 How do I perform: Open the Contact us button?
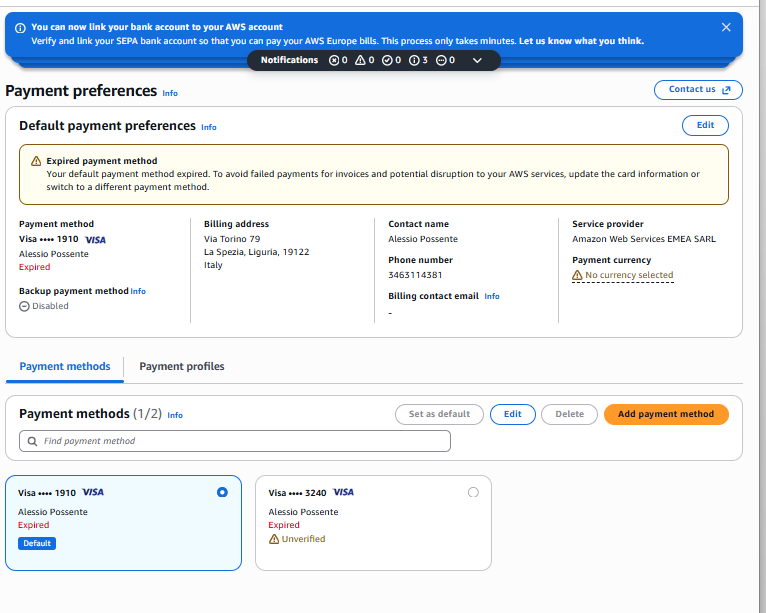[698, 89]
